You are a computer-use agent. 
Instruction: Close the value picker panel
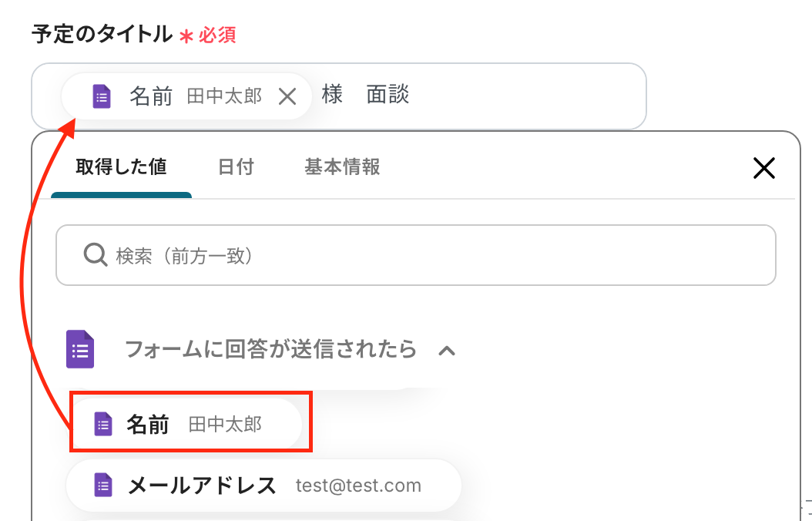point(763,168)
